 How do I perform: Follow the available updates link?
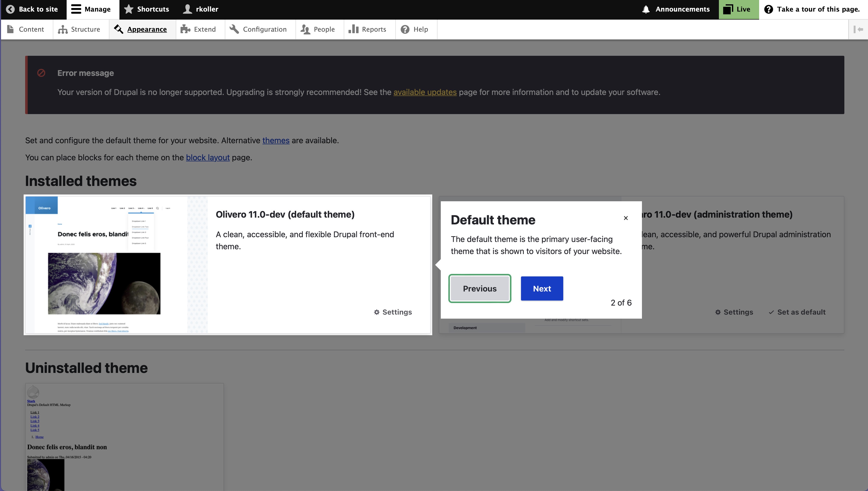click(x=424, y=92)
